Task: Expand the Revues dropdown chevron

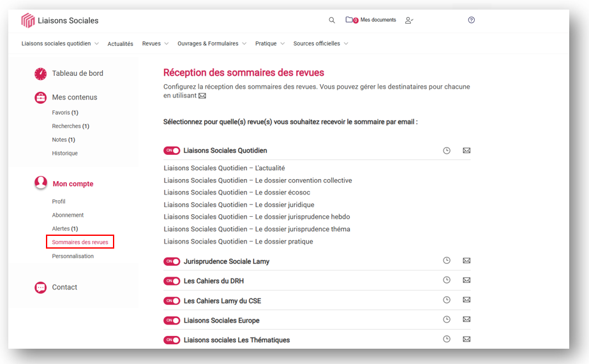Action: 167,43
